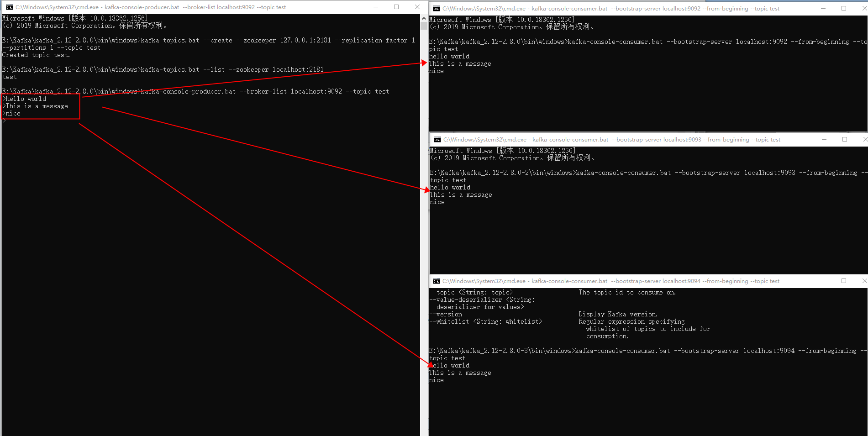The width and height of the screenshot is (868, 436).
Task: Click '>This is a message' in producer
Action: [35, 106]
